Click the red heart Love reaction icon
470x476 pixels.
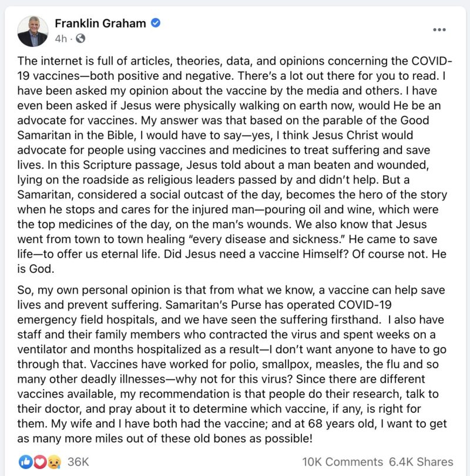39,462
